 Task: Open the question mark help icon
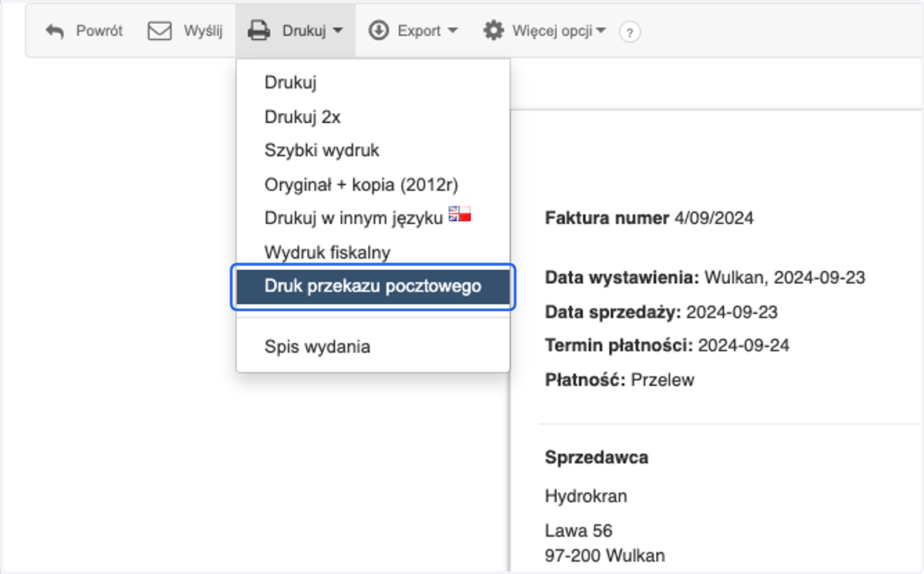[x=630, y=32]
